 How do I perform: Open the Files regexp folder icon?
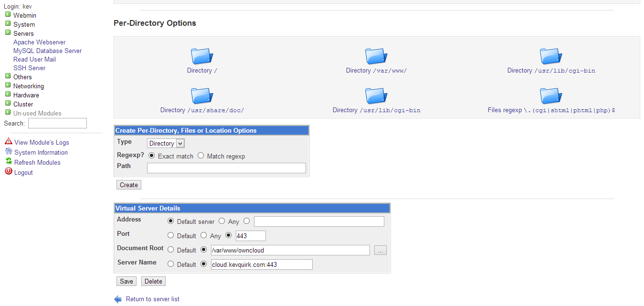tap(551, 95)
